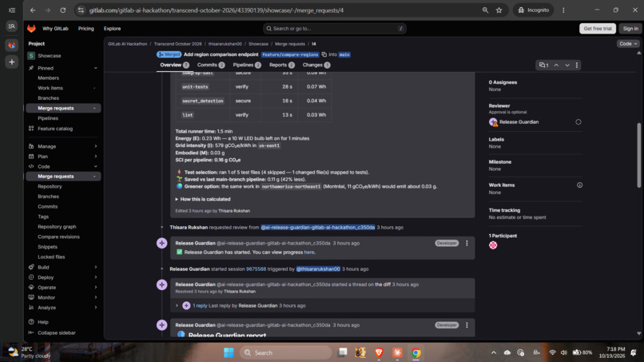Click the participant avatar
Screen dimensions: 644x362
pyautogui.click(x=493, y=245)
